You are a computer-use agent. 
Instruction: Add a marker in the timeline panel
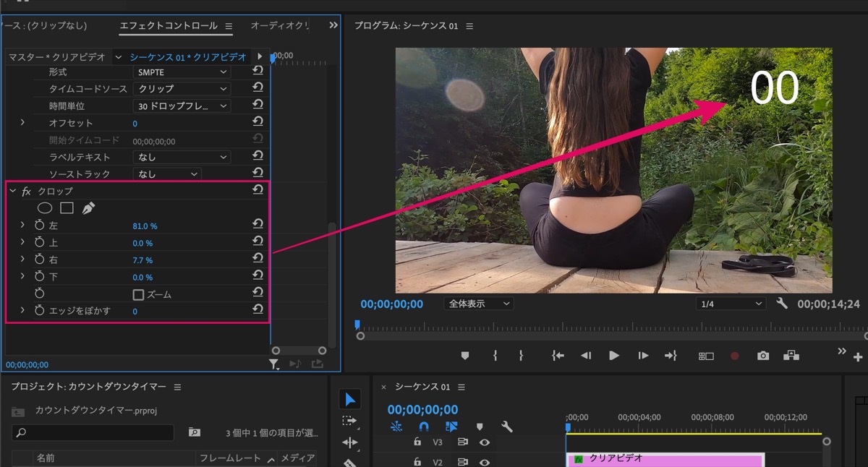click(479, 427)
